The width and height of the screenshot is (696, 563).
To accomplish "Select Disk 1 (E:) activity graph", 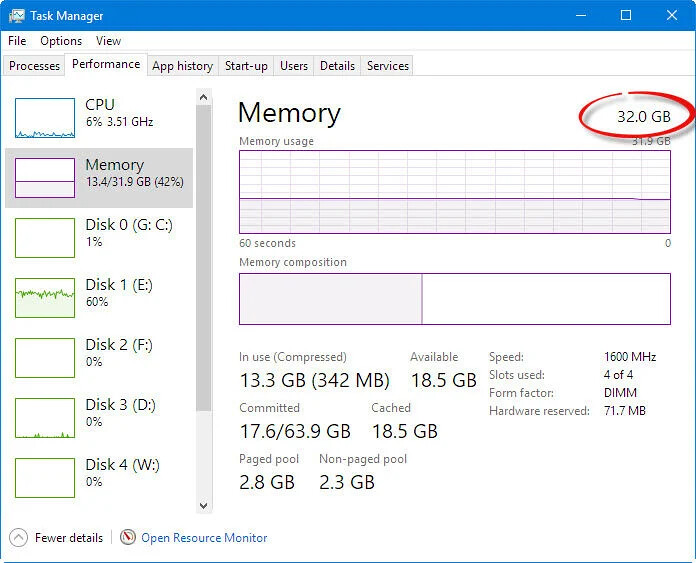I will pyautogui.click(x=45, y=297).
